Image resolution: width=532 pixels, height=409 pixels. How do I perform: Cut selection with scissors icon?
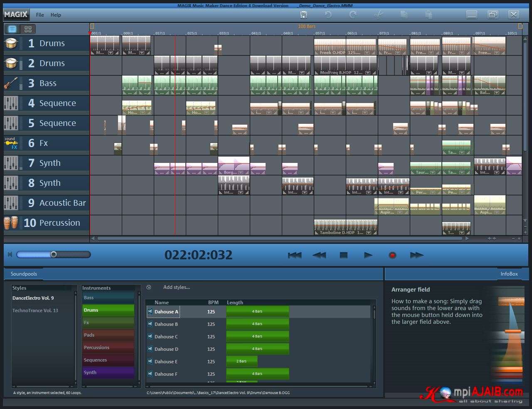(378, 15)
